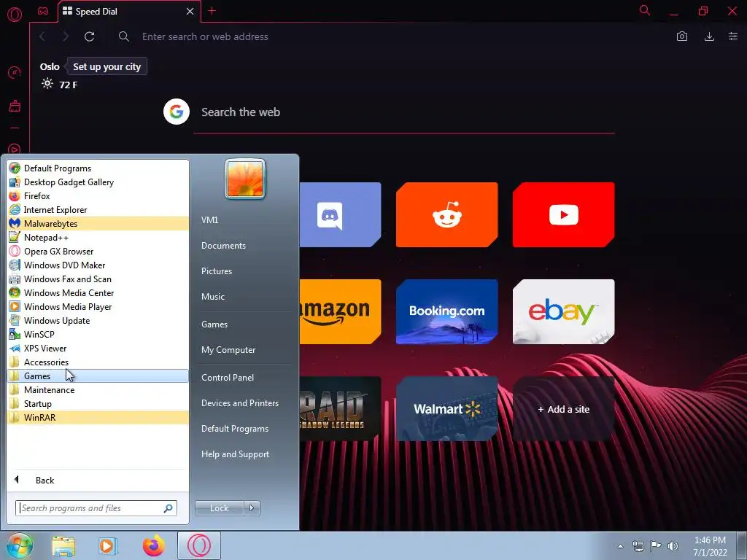Image resolution: width=747 pixels, height=560 pixels.
Task: Launch Notepad++ from Start menu
Action: tap(98, 237)
